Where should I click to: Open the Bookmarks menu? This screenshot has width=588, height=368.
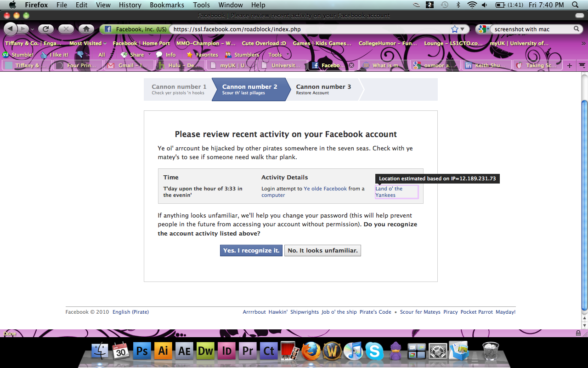(x=167, y=5)
